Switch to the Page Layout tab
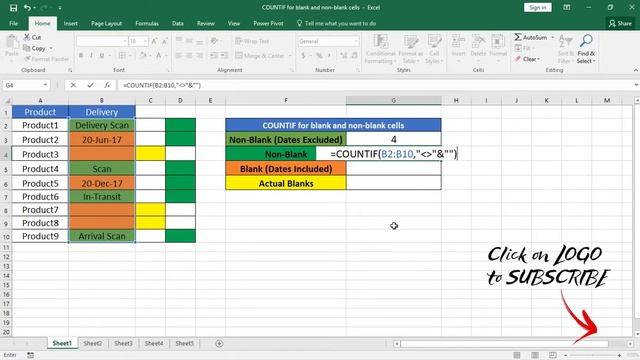Image resolution: width=640 pixels, height=360 pixels. [x=106, y=23]
